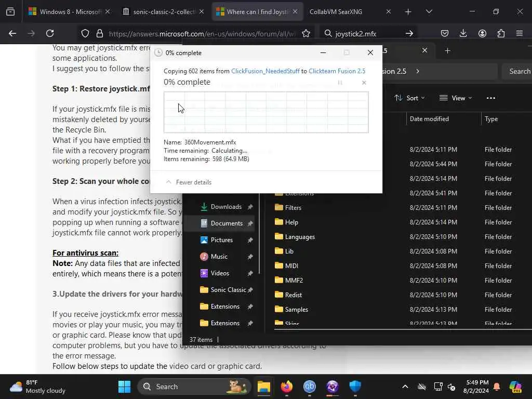Select the Where can I find Joystick tab

pos(257,12)
